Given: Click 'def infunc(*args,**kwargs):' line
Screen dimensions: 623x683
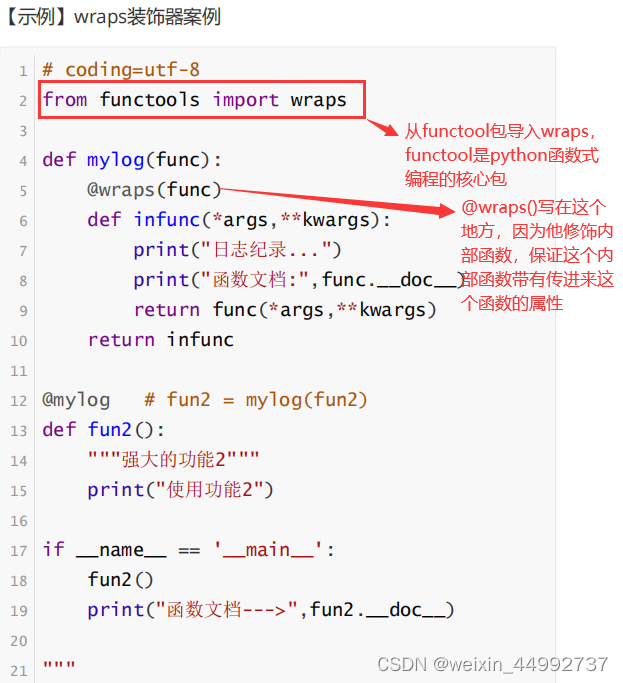Looking at the screenshot, I should (x=239, y=220).
